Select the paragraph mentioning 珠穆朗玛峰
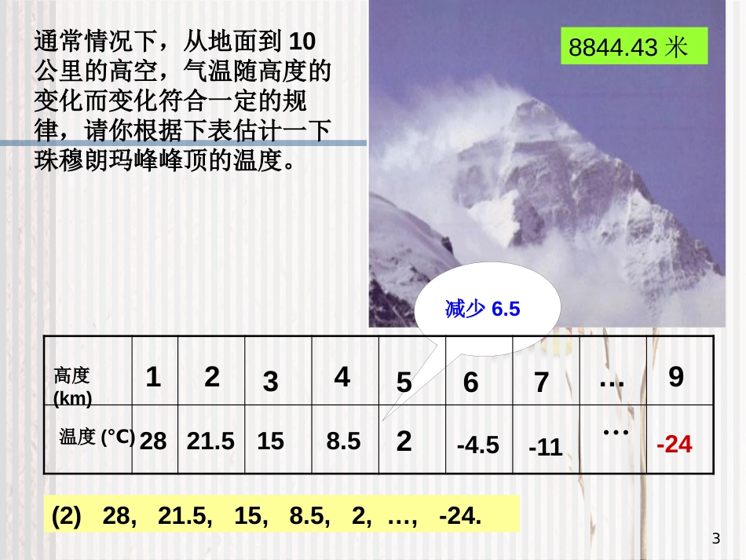Screen dimensions: 746x560 pyautogui.click(x=183, y=101)
